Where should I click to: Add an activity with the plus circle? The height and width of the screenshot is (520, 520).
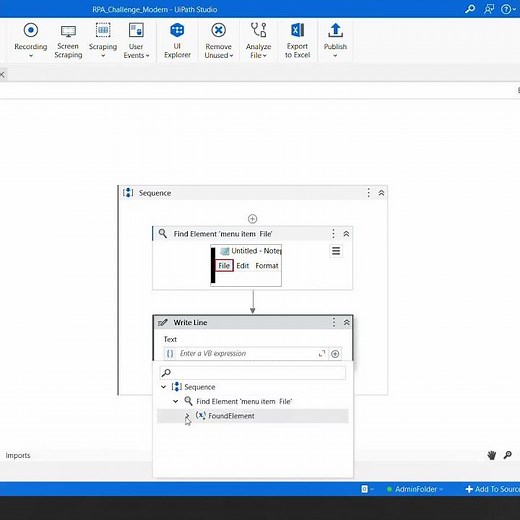point(252,219)
